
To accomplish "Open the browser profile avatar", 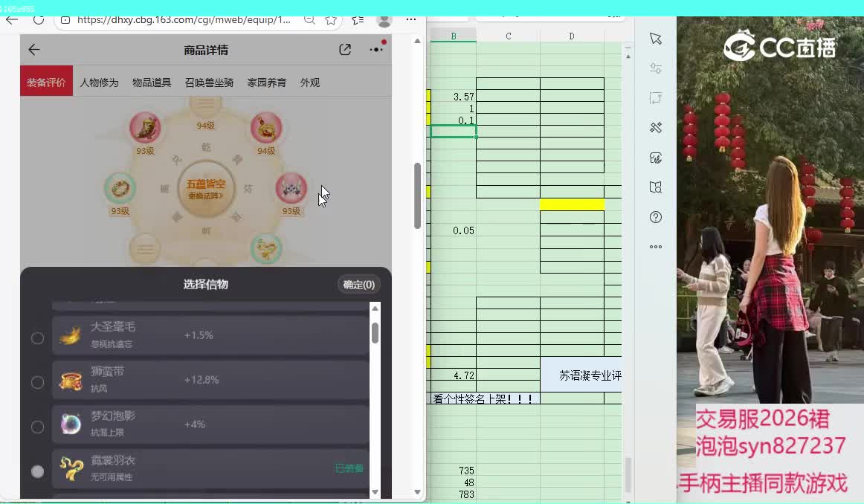I will point(384,20).
